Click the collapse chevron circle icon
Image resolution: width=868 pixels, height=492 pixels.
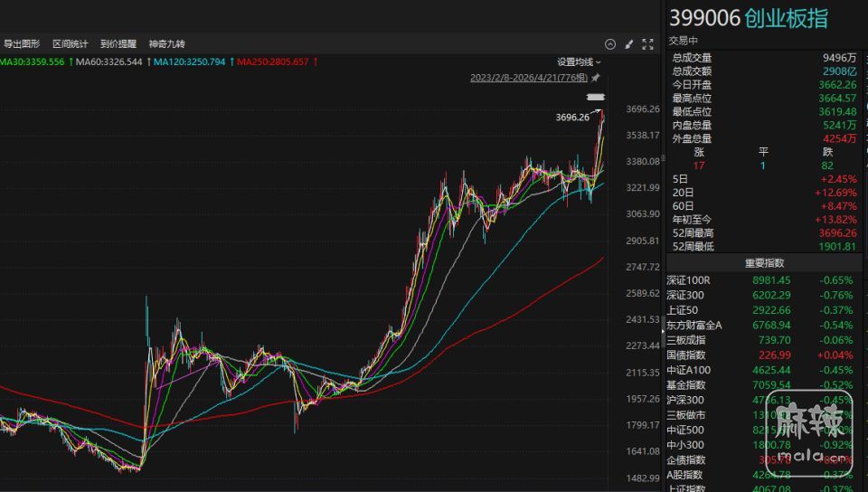coord(610,43)
